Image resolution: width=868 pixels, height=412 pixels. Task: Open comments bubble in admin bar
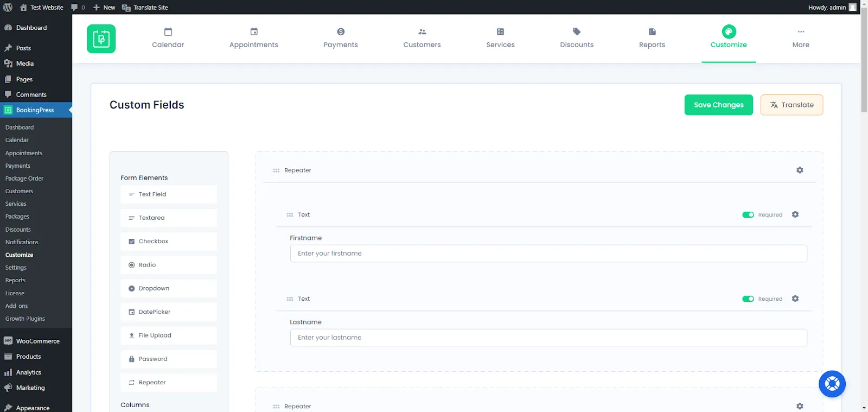[78, 7]
